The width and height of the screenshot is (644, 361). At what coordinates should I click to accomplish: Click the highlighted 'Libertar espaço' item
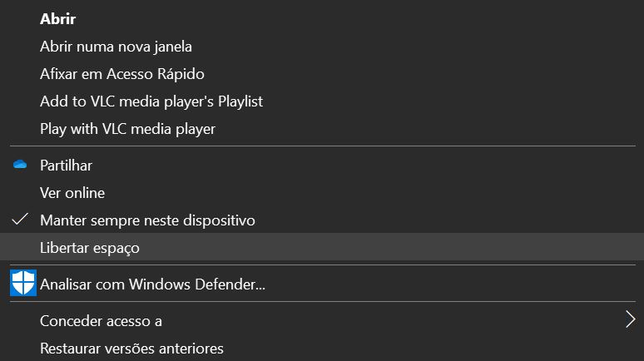[90, 248]
